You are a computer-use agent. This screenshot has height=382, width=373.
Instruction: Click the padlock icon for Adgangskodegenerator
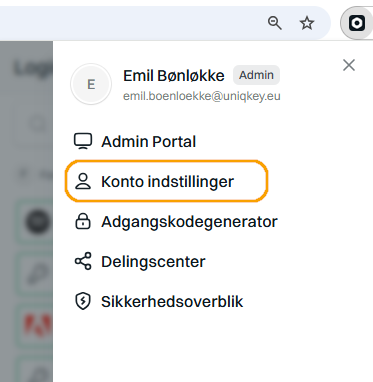tap(83, 221)
